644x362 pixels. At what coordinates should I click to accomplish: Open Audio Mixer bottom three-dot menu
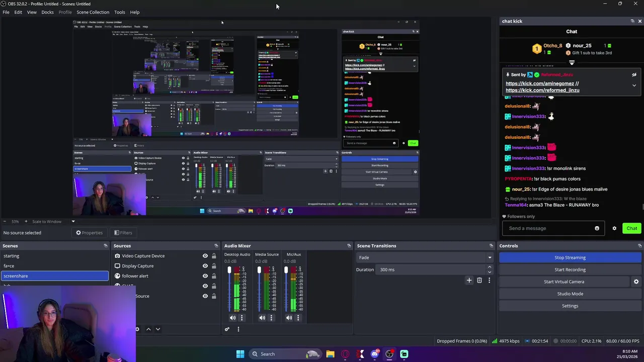point(238,329)
